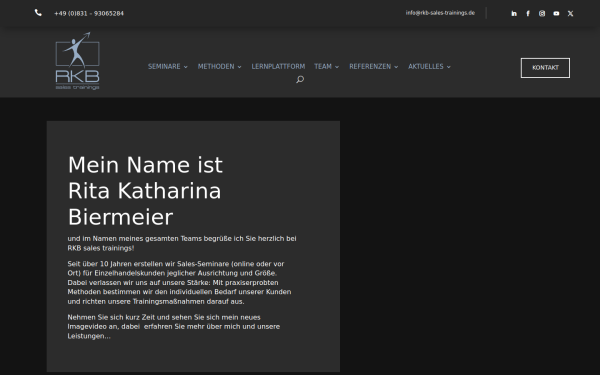Open the YouTube social icon
600x375 pixels.
click(x=556, y=13)
